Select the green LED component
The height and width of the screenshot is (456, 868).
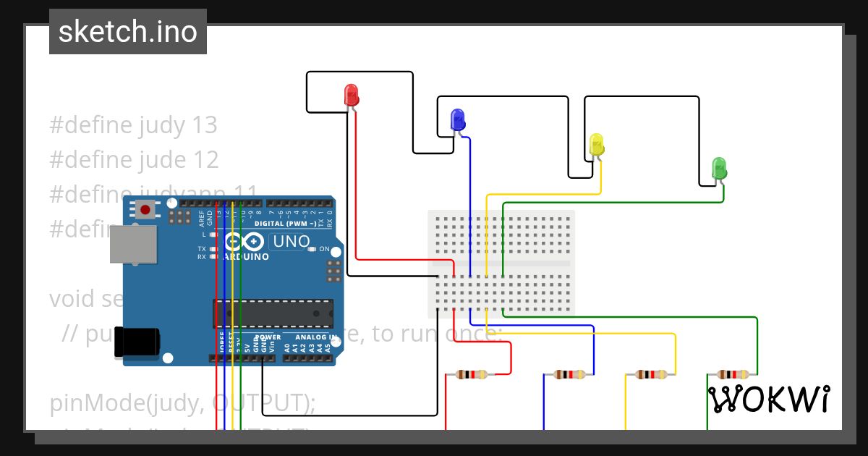point(719,169)
